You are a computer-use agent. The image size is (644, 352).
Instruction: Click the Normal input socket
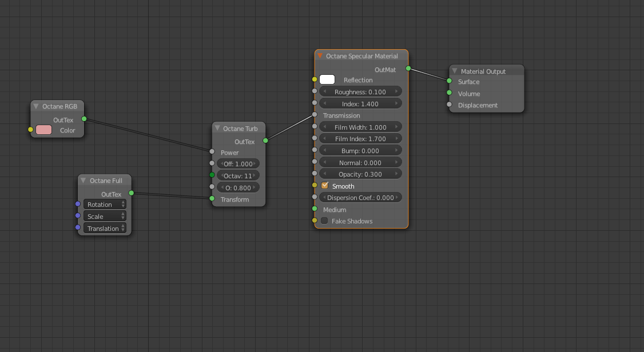click(315, 162)
